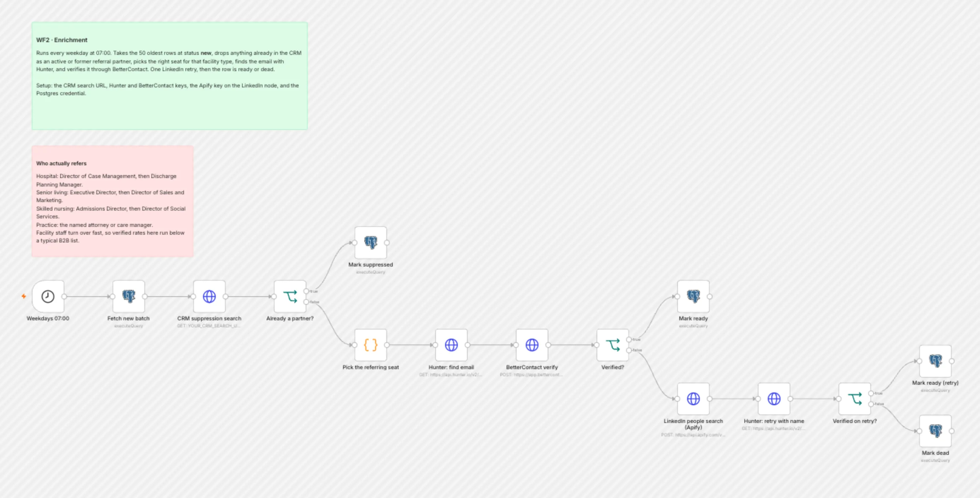Click the 'LinkedIn people search (Apify)' label
The height and width of the screenshot is (498, 980).
693,424
